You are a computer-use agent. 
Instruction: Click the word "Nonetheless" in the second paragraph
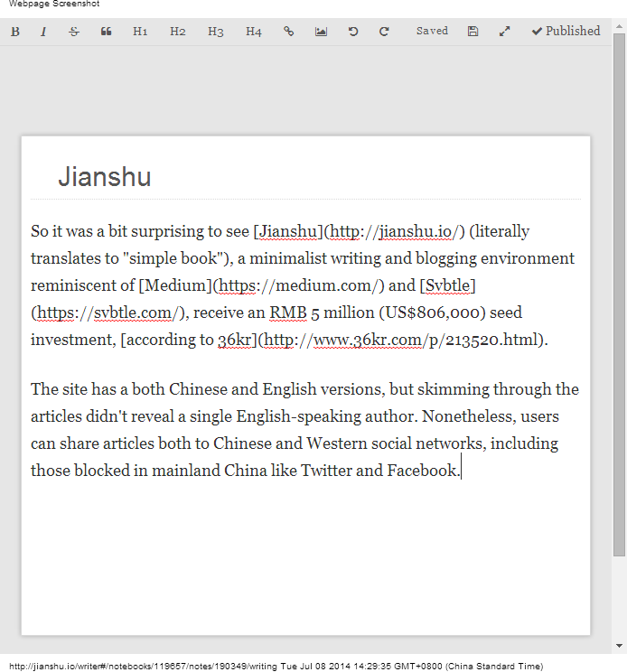(469, 416)
